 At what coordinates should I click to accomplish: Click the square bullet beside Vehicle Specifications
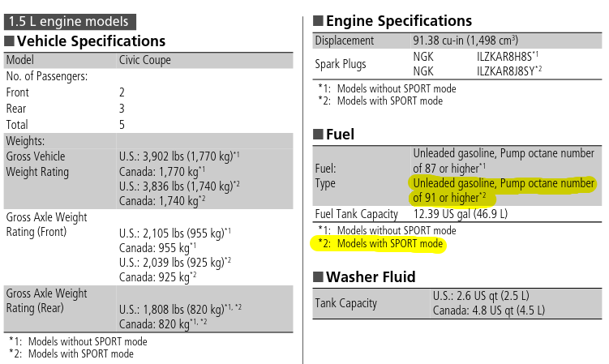click(x=9, y=41)
